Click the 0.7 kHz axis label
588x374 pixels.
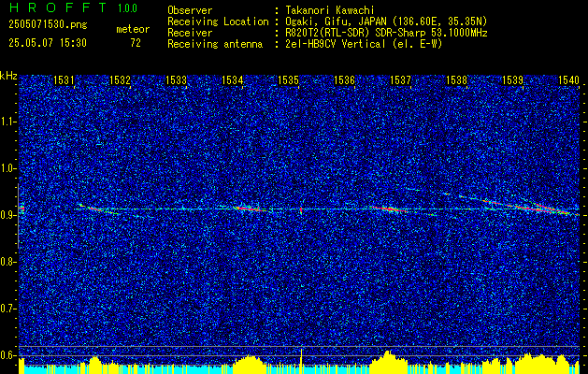point(8,309)
